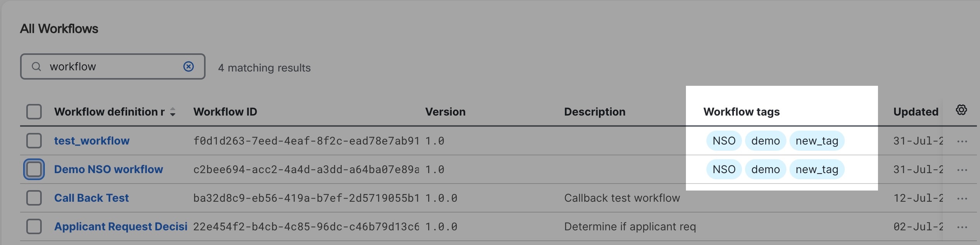Click the search magnifier icon
980x245 pixels.
(x=36, y=66)
